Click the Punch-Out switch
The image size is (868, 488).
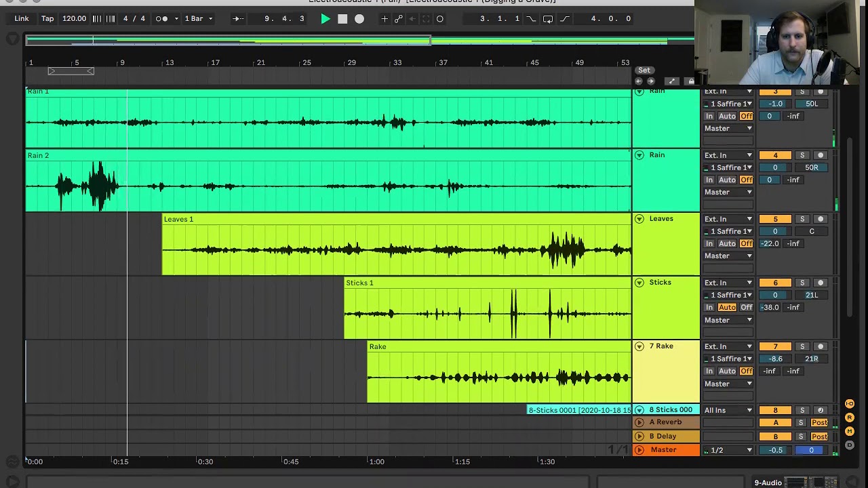pos(565,19)
